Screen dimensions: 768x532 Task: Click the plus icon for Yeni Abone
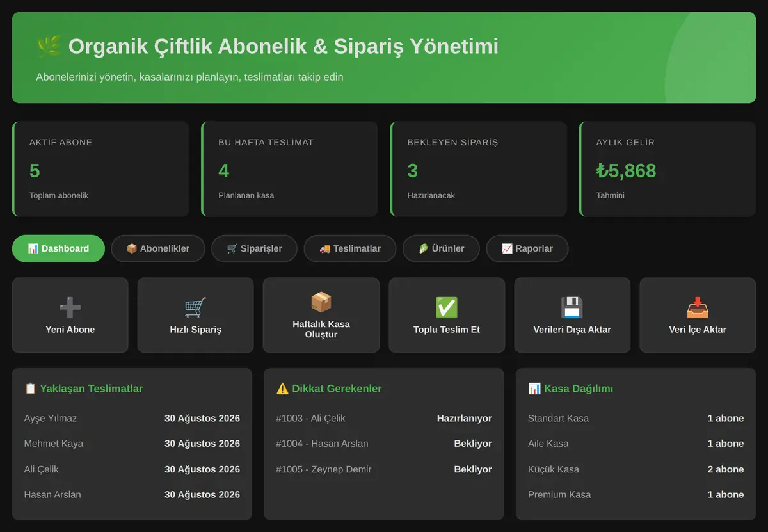(x=70, y=307)
